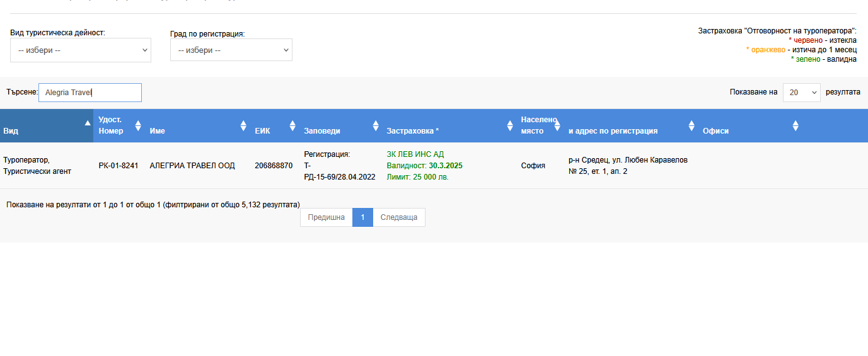Expand Град по регистрация dropdown

[x=231, y=50]
